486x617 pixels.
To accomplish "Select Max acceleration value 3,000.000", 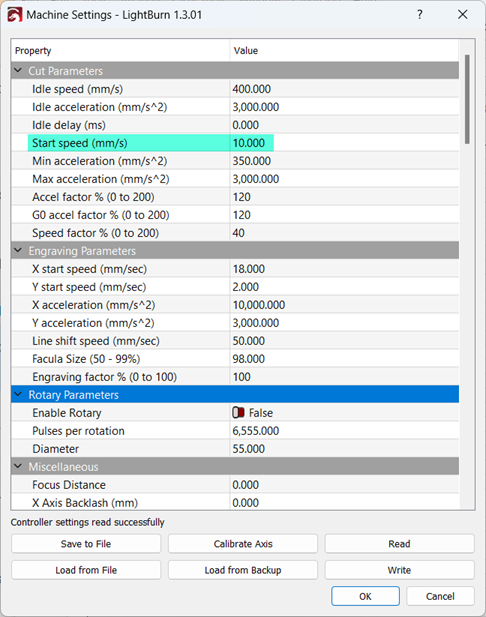I will tap(256, 179).
